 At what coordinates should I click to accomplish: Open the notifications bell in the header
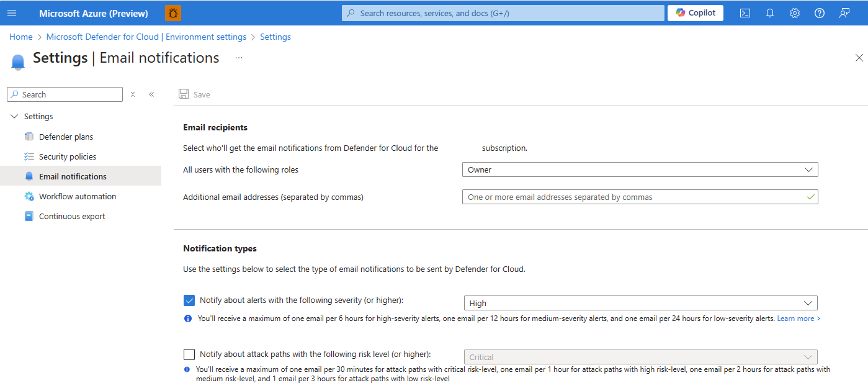(x=770, y=13)
